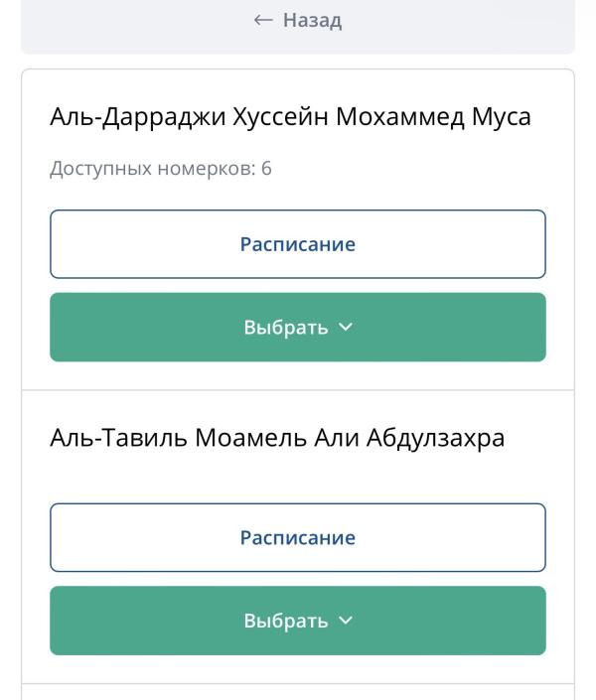Tap the Выбрать text in the second green button
596x700 pixels.
(x=286, y=621)
